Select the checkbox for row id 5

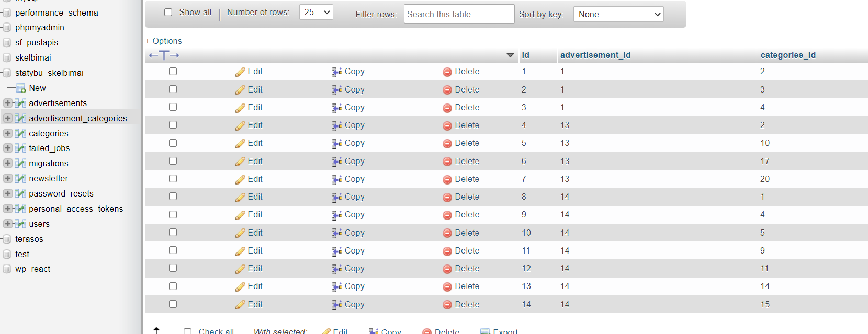[x=173, y=143]
